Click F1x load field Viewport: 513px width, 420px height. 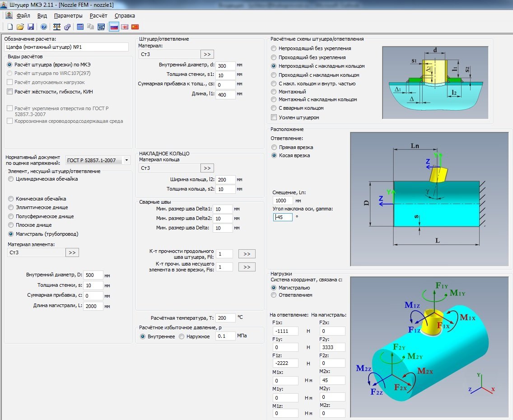tap(285, 331)
